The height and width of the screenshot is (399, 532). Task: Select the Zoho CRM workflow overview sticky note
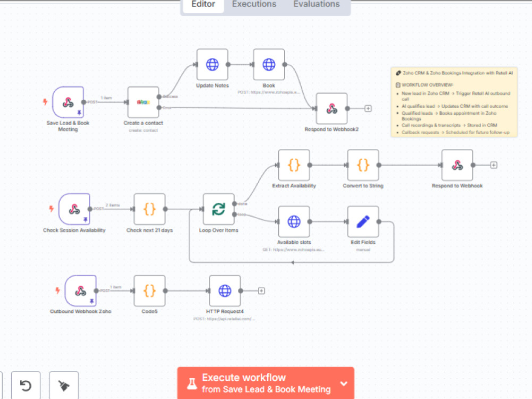(454, 102)
